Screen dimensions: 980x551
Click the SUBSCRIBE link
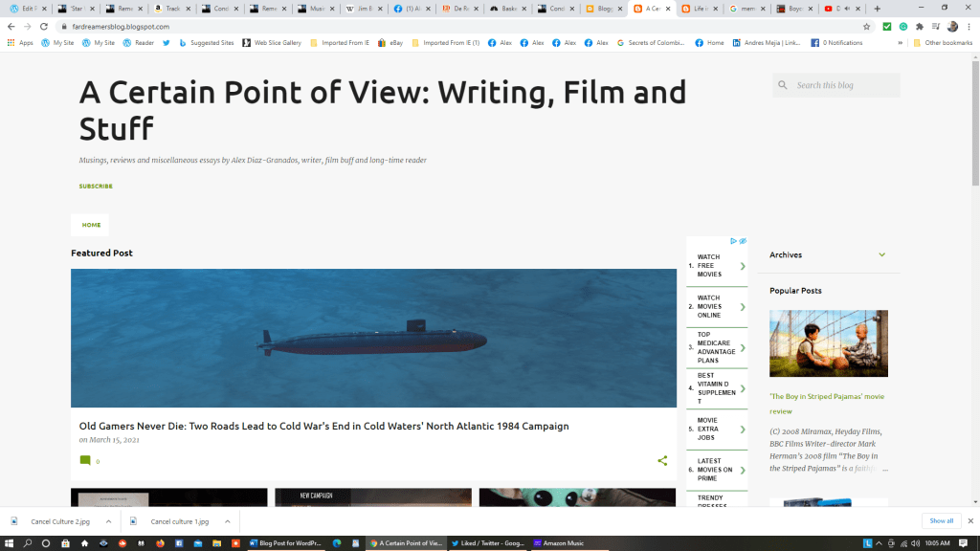[96, 186]
